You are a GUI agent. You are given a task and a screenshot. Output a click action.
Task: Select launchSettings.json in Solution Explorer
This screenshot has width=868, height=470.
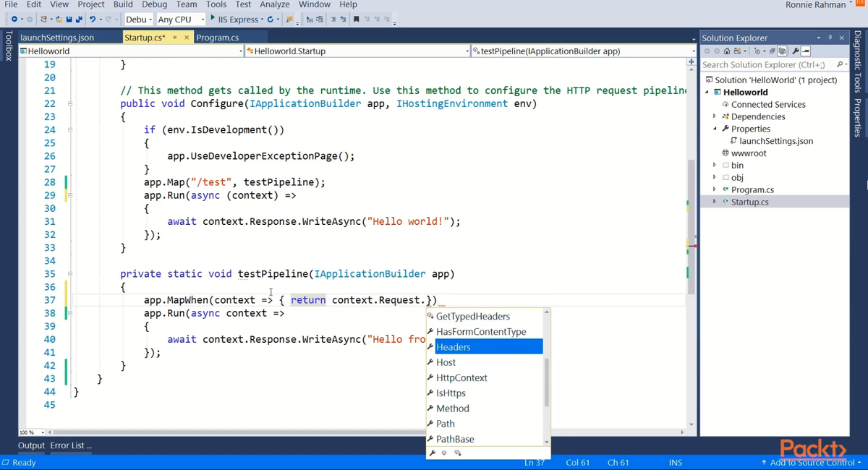click(775, 141)
